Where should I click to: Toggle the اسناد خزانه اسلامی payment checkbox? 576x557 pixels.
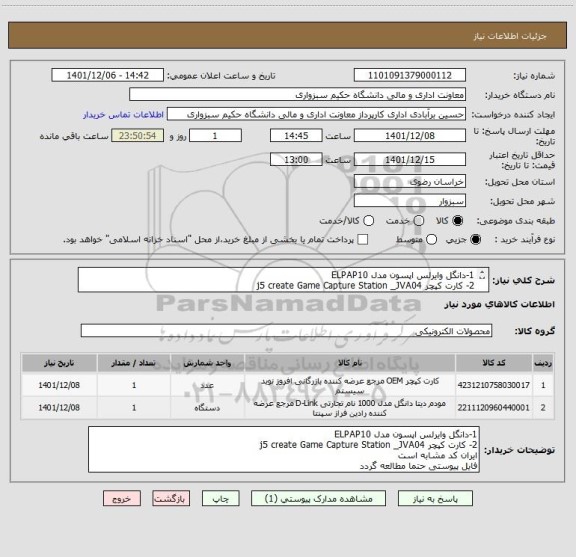click(363, 240)
